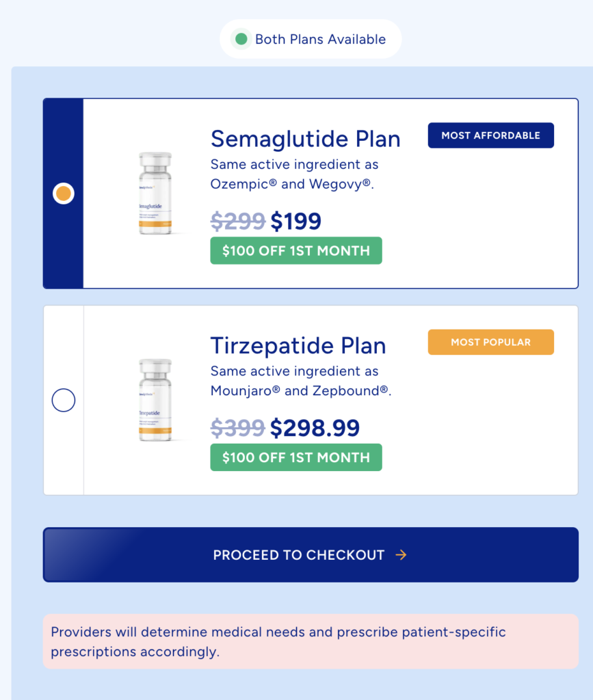Screen dimensions: 593x700
Task: Click the Tirzepatide vial image
Action: (x=155, y=401)
